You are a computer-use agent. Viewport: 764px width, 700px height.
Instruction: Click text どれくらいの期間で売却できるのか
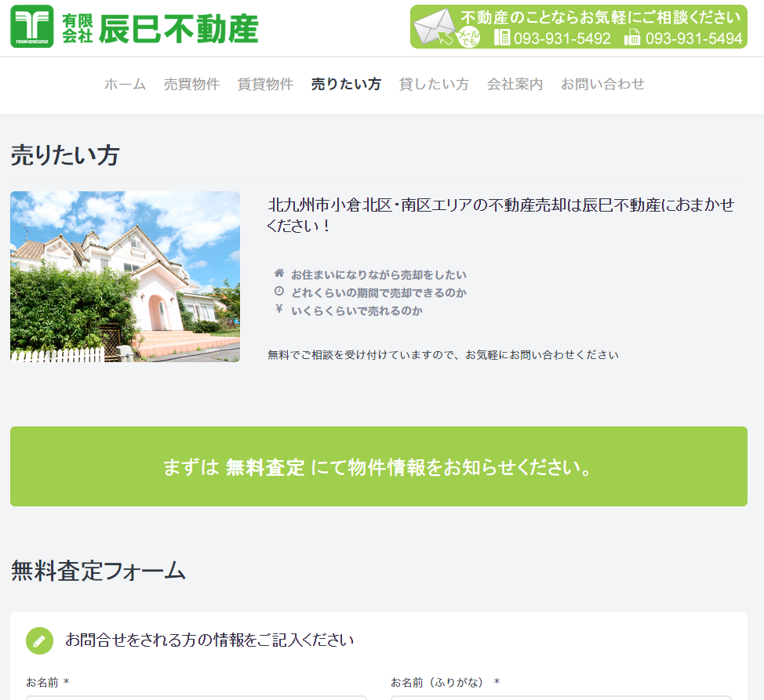pos(379,292)
